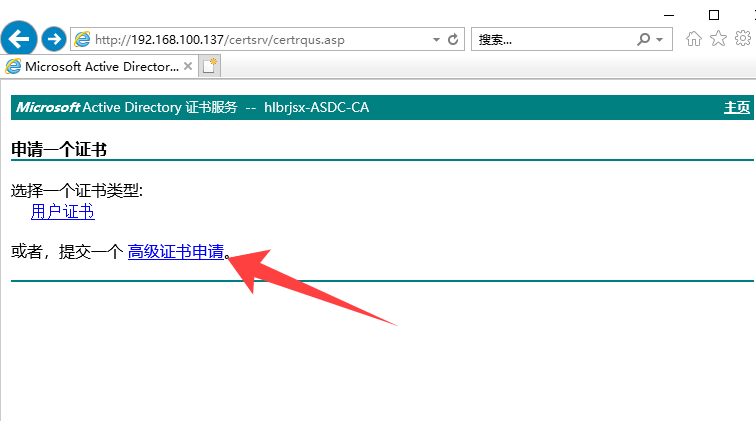756x421 pixels.
Task: Open the Home page icon
Action: pos(694,39)
